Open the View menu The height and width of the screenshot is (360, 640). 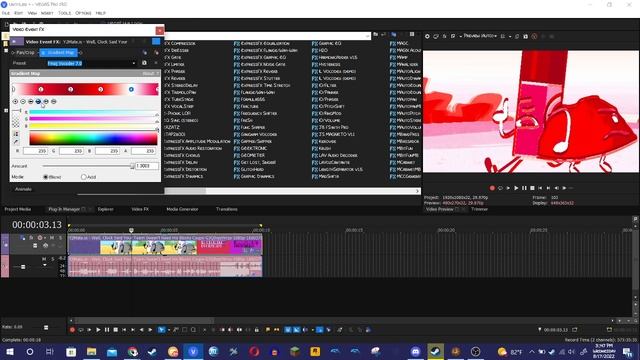(x=32, y=13)
